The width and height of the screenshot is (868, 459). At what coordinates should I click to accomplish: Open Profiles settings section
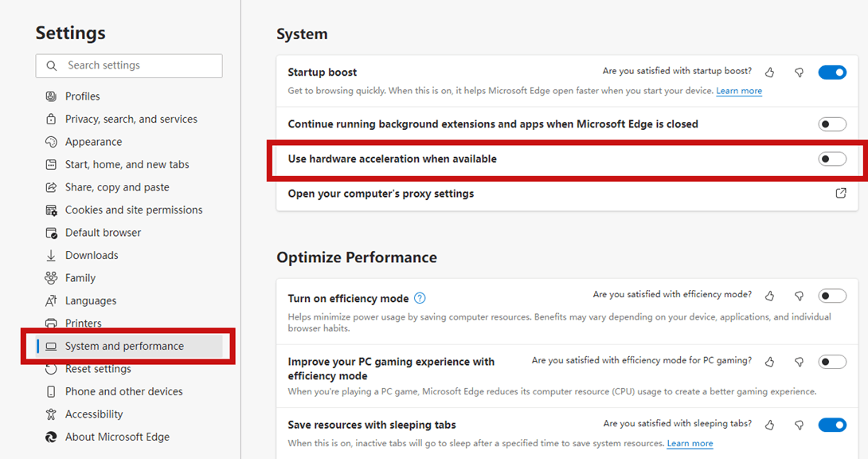[x=82, y=96]
